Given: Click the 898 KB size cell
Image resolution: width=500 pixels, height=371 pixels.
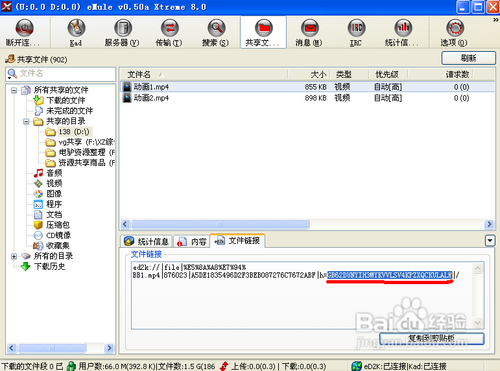Looking at the screenshot, I should (x=315, y=98).
